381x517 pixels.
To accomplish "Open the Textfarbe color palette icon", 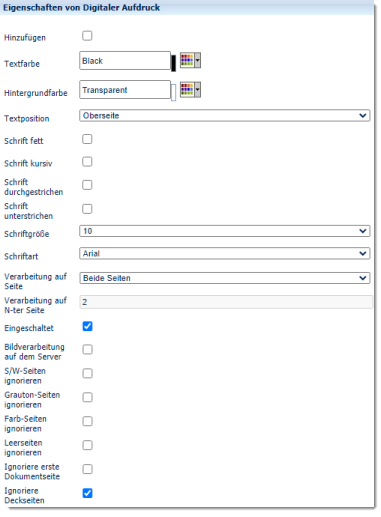I will coord(190,61).
